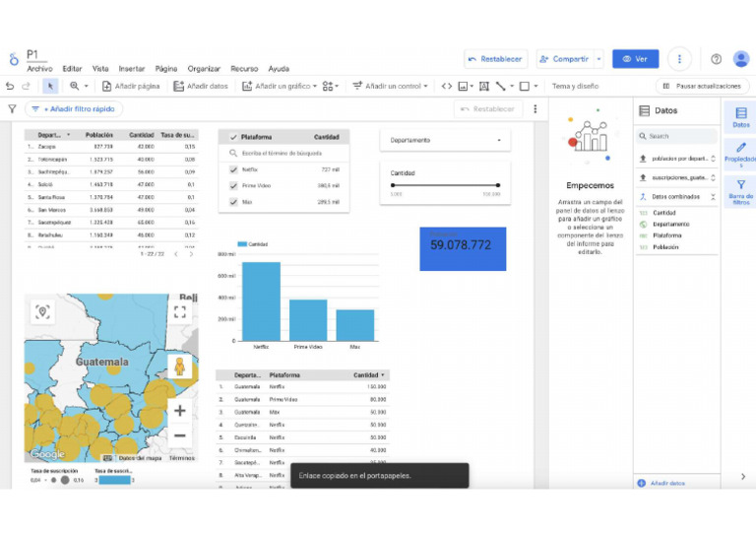756x535 pixels.
Task: Click the Restablecer button in the header
Action: click(496, 59)
